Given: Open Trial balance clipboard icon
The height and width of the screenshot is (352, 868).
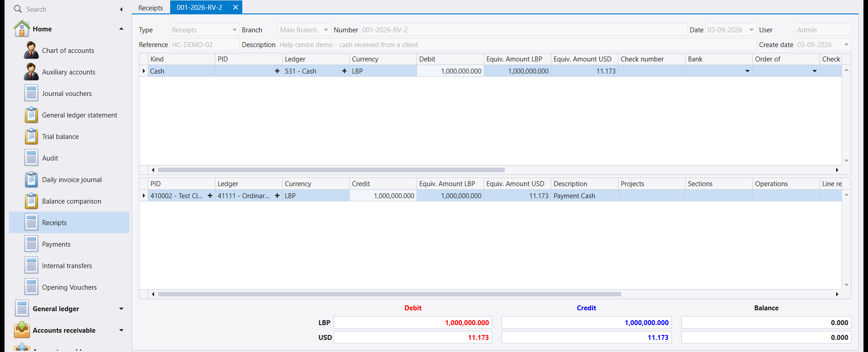Looking at the screenshot, I should click(x=31, y=136).
